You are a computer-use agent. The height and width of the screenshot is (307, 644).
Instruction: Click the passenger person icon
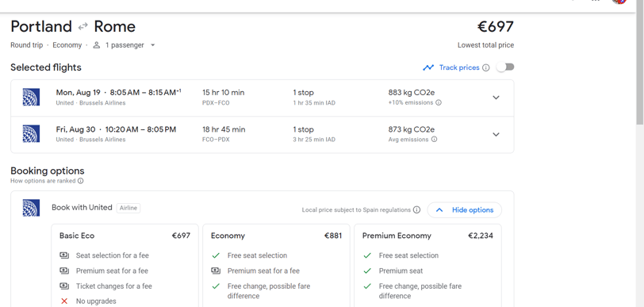tap(97, 45)
